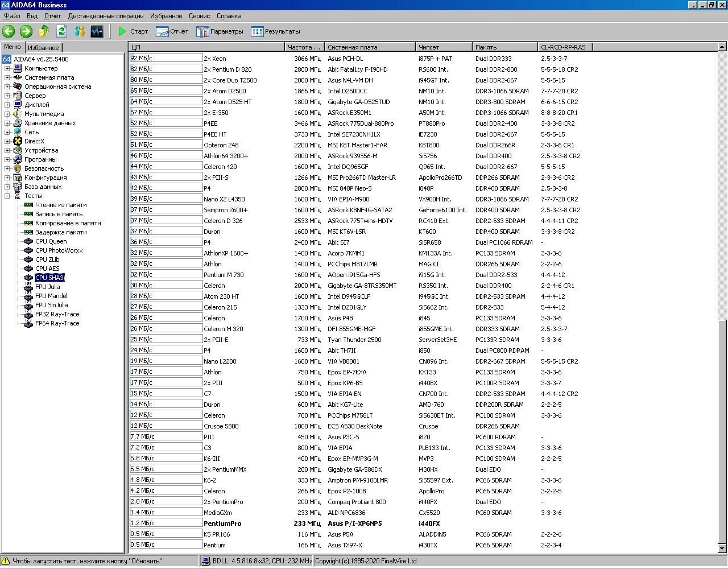728x569 pixels.
Task: Sort by the Чипсет column header
Action: click(x=444, y=47)
